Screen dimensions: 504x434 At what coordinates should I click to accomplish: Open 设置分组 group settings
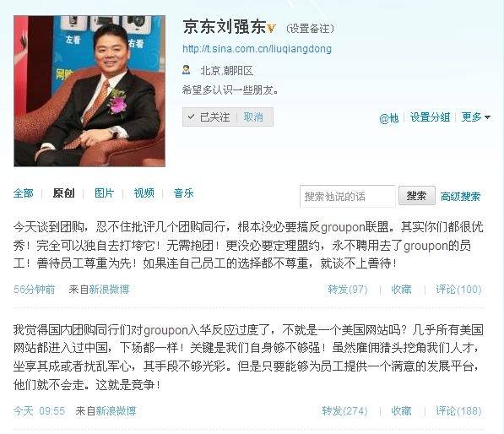click(430, 117)
